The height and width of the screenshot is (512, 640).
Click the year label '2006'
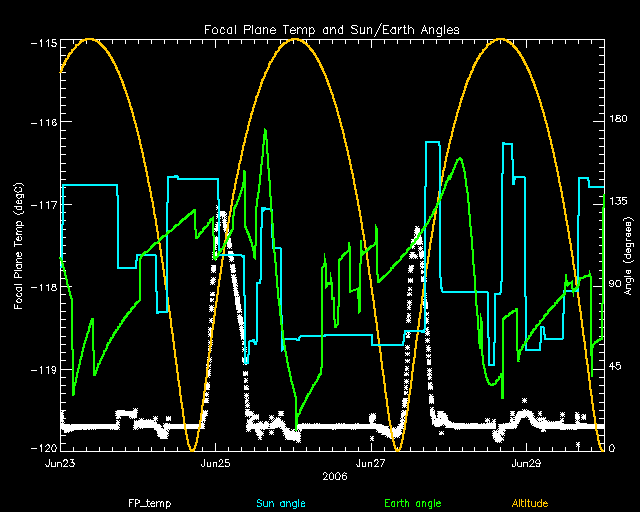pos(335,477)
